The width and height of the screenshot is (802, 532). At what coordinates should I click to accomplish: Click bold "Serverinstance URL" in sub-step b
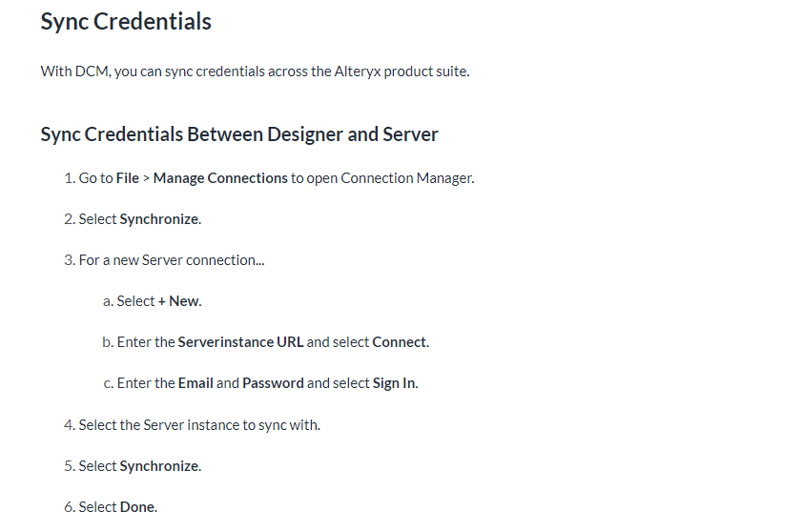pos(240,342)
